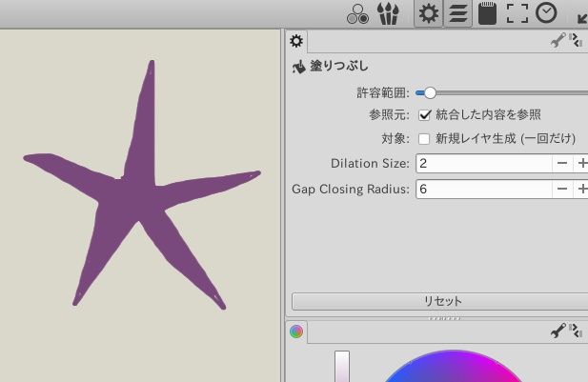The height and width of the screenshot is (382, 588).
Task: Collapse the color panel arrows
Action: [576, 331]
